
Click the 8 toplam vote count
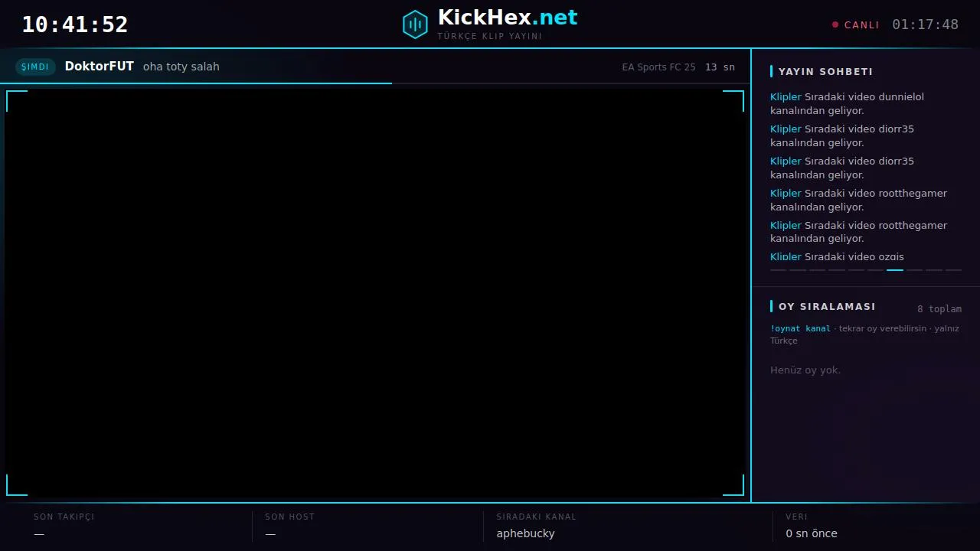[x=939, y=309]
